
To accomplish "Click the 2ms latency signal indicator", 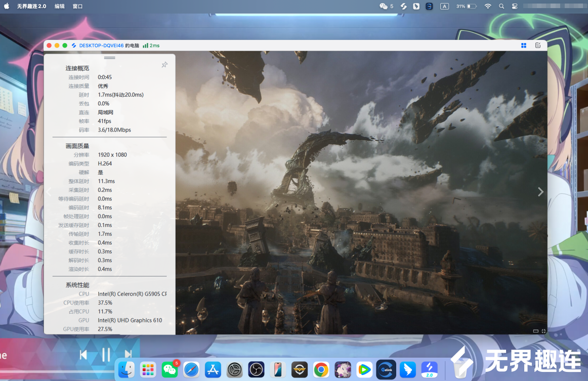I will tap(151, 46).
